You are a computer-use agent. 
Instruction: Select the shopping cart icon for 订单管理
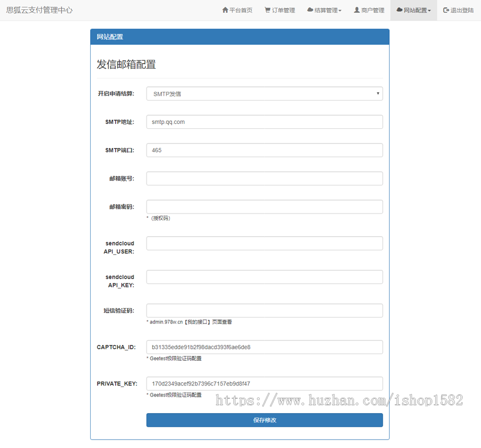coord(266,9)
